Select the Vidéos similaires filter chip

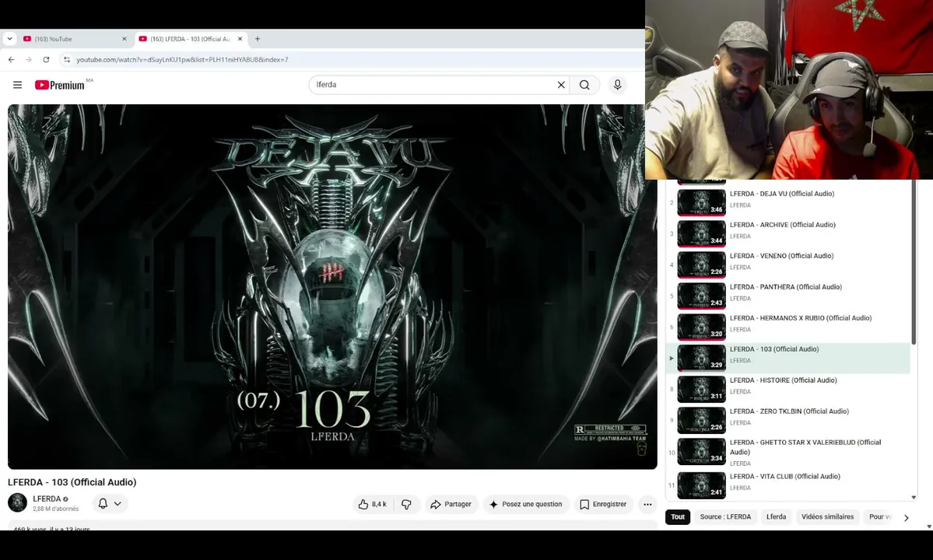pyautogui.click(x=827, y=516)
